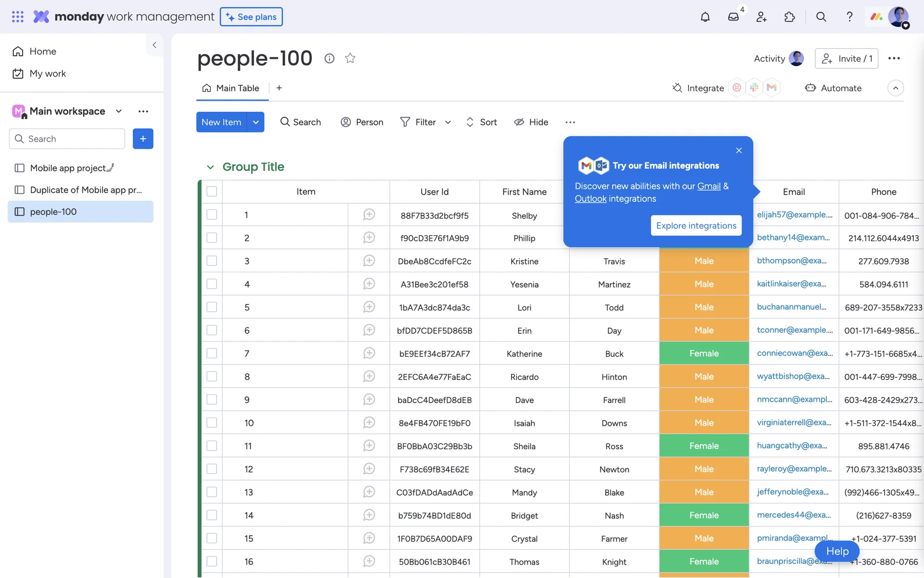Screen dimensions: 924x578
Task: Click the Explore integrations button
Action: [x=696, y=225]
